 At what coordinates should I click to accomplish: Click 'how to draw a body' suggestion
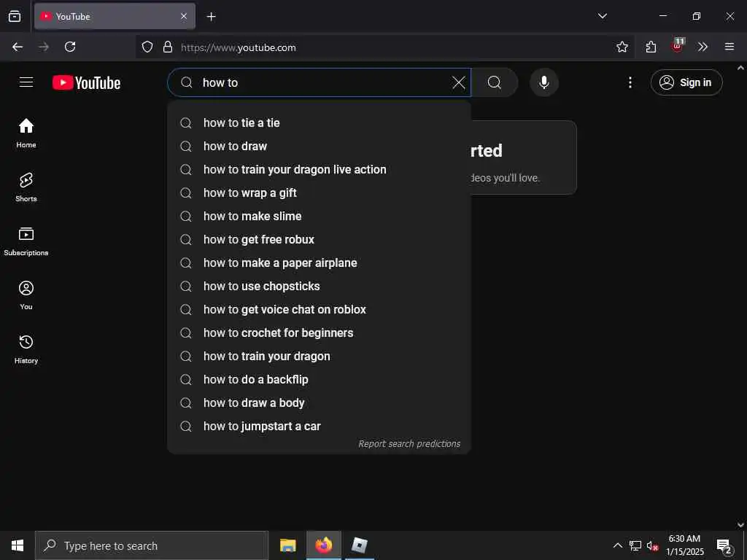coord(320,402)
